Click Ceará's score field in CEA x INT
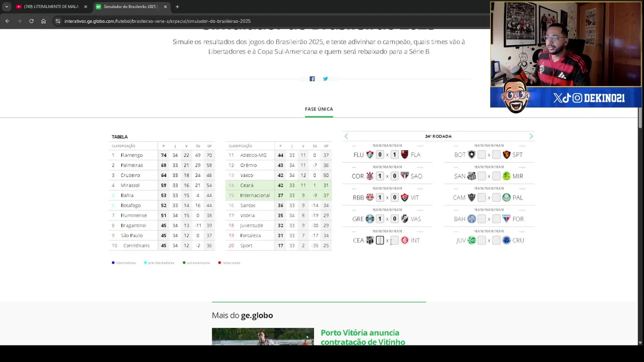This screenshot has height=362, width=644. click(x=380, y=240)
